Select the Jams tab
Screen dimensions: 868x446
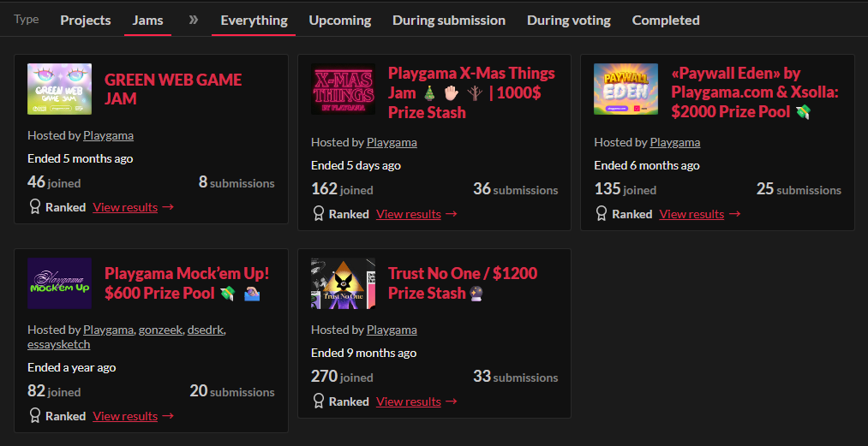148,20
